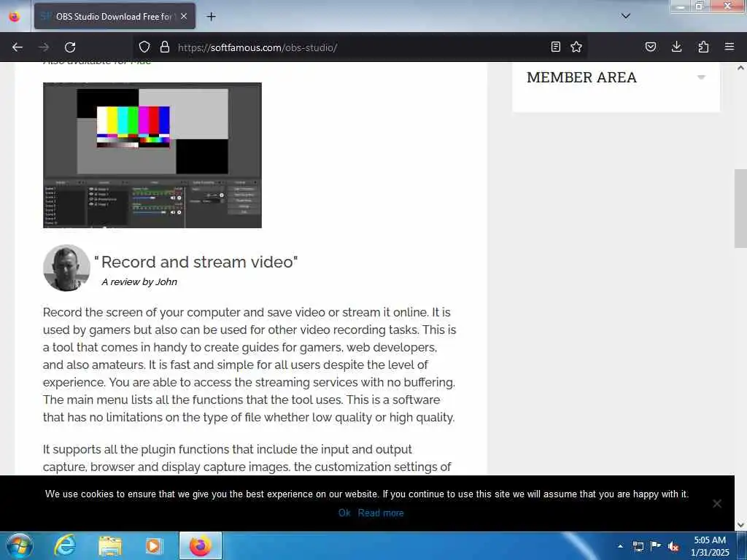Image resolution: width=747 pixels, height=560 pixels.
Task: Go back to the previous page
Action: [18, 47]
